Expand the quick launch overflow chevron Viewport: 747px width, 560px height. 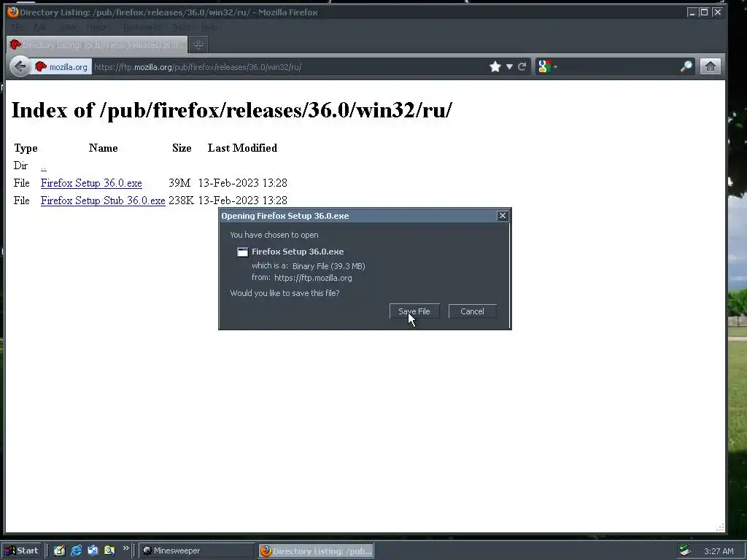pos(125,548)
